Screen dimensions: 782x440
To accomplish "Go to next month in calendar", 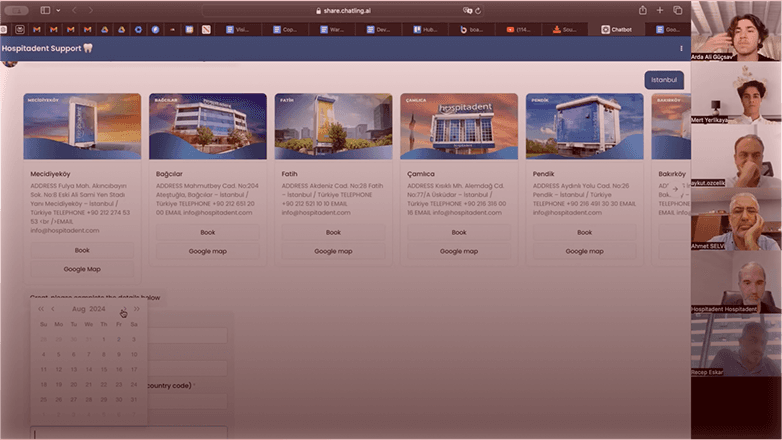I will coord(125,309).
